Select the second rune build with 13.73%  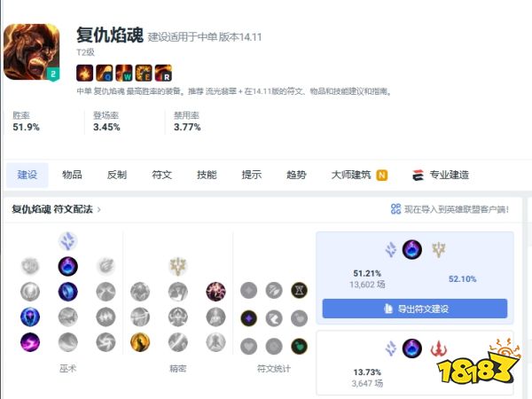[x=415, y=363]
